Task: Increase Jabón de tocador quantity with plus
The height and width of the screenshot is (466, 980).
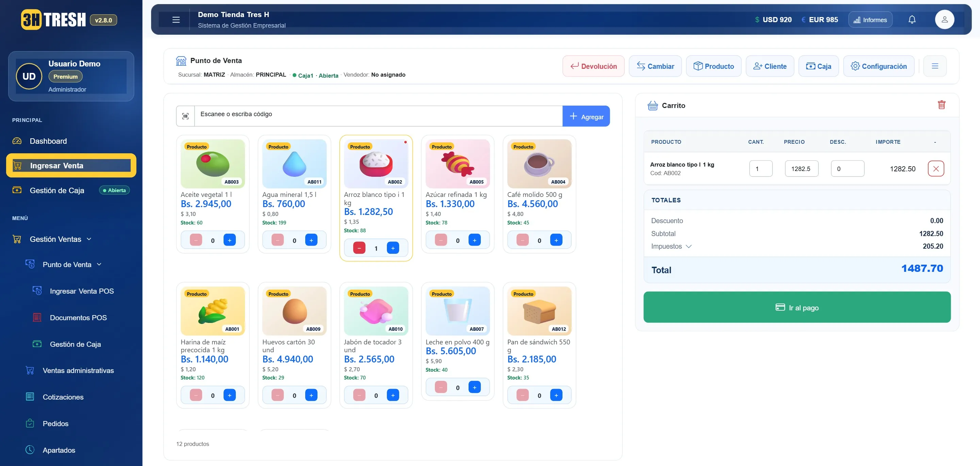Action: pos(393,395)
